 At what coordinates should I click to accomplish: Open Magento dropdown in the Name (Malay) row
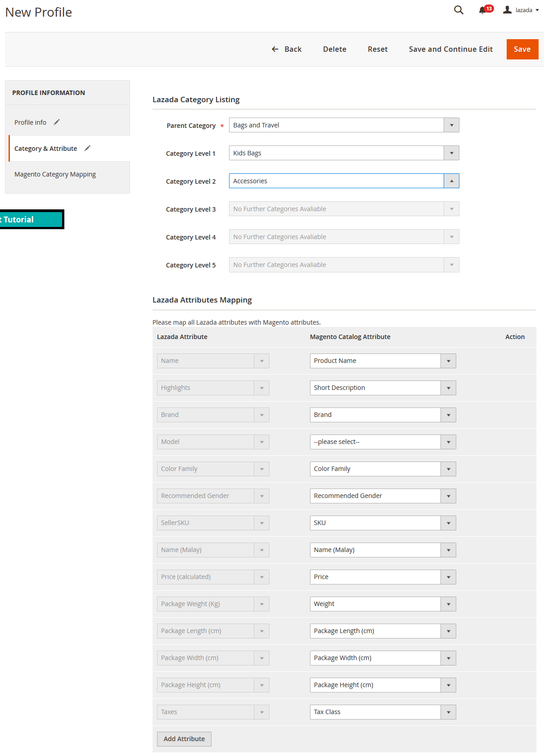383,550
